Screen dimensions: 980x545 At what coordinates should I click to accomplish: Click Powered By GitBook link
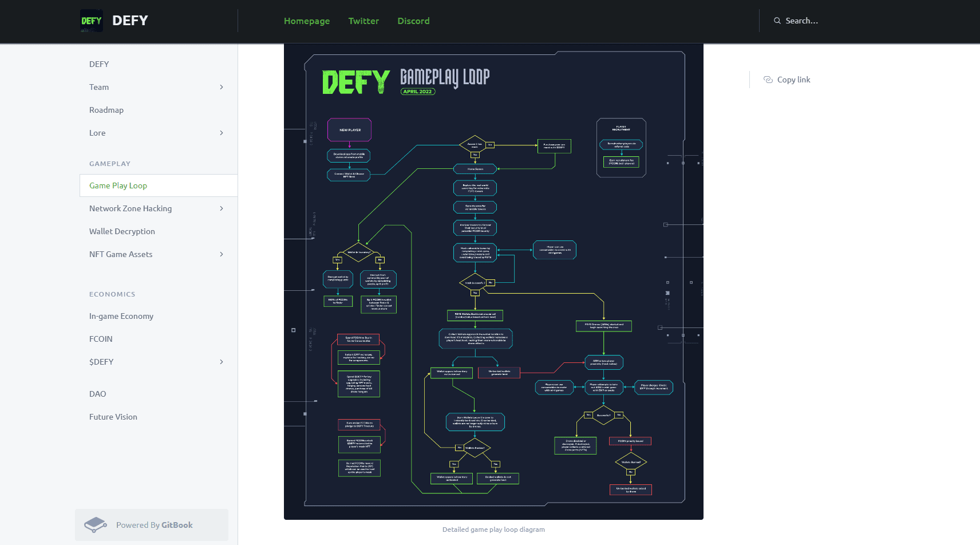(x=152, y=525)
